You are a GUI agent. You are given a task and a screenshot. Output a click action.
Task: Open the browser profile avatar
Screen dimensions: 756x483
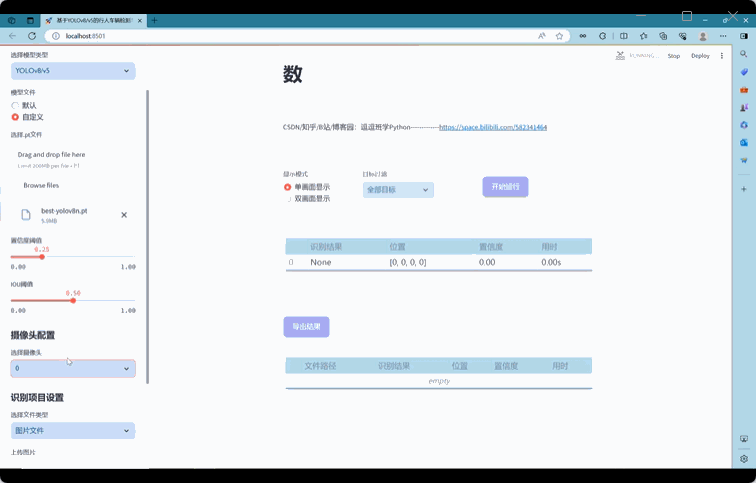(703, 36)
